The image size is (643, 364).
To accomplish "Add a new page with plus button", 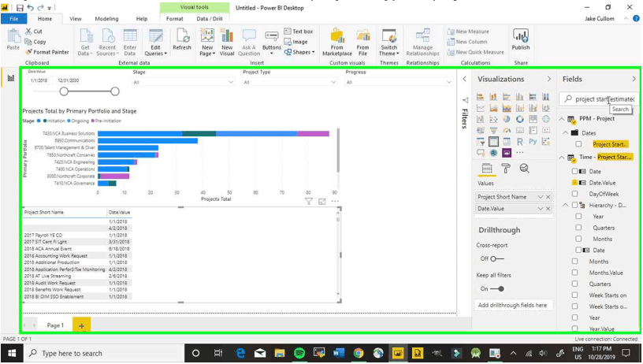I will point(82,326).
